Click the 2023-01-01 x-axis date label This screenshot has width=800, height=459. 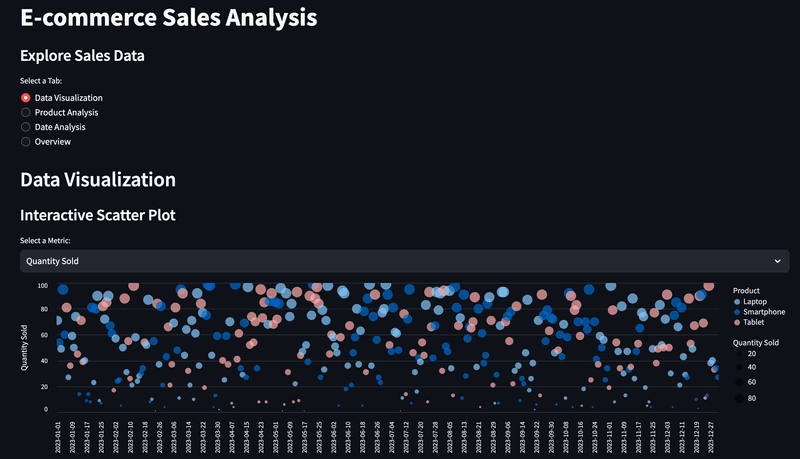[x=58, y=437]
